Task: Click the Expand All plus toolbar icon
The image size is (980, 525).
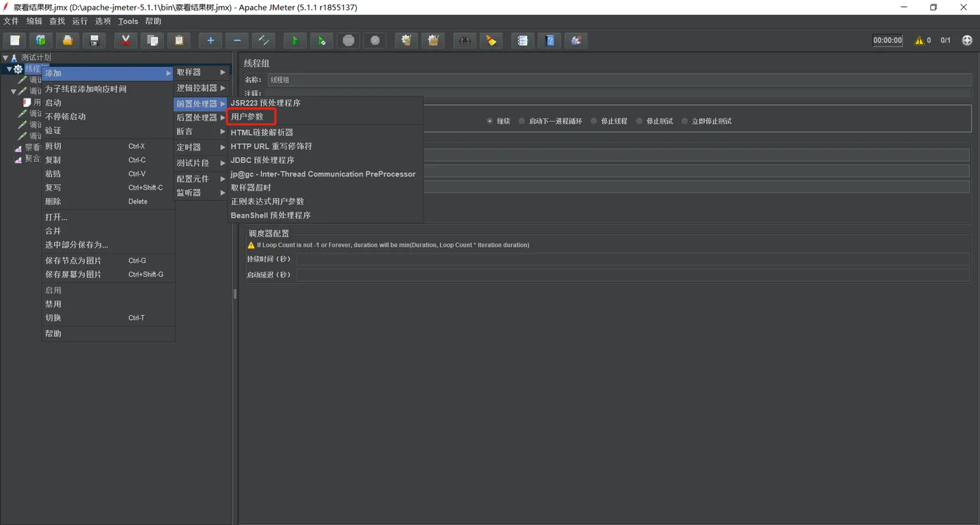Action: (210, 41)
